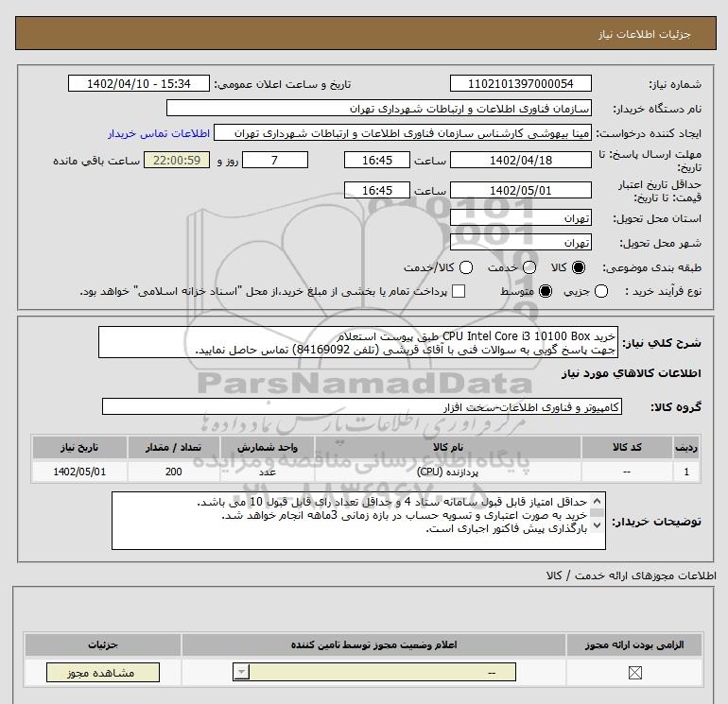Click the تعداد / مقدار column header
The image size is (728, 704).
174,447
